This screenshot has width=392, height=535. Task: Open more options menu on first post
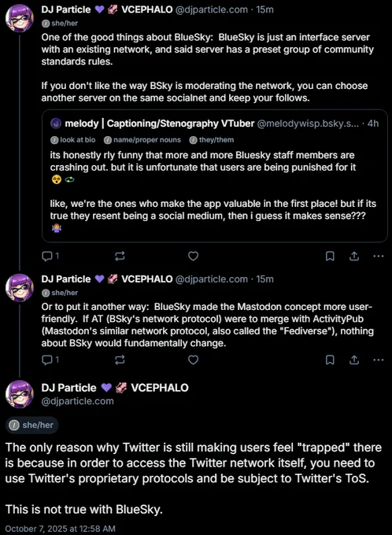(379, 256)
